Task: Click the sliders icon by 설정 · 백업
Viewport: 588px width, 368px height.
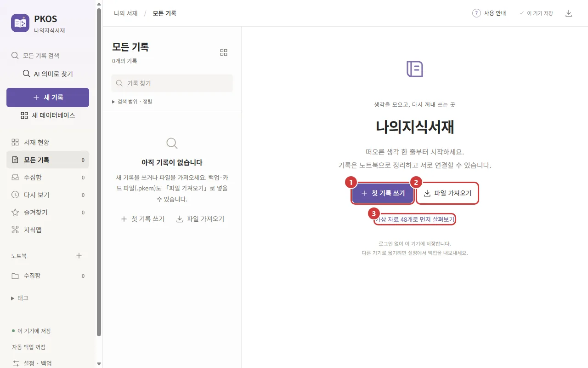Action: point(16,363)
